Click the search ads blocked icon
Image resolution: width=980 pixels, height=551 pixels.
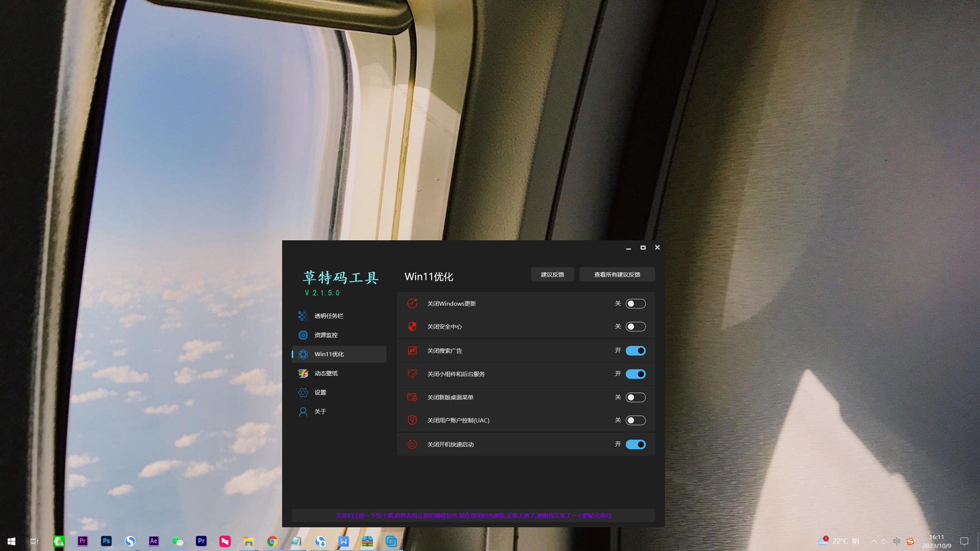coord(412,350)
